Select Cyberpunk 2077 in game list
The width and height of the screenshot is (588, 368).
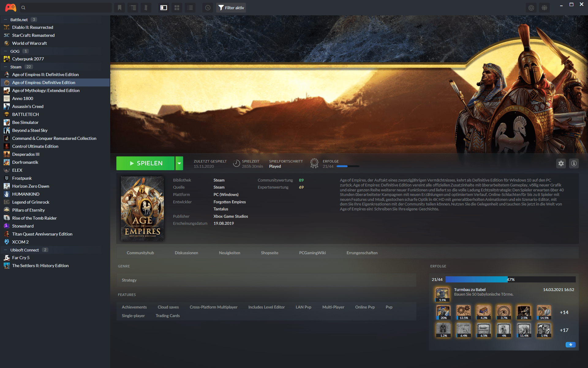[55, 59]
